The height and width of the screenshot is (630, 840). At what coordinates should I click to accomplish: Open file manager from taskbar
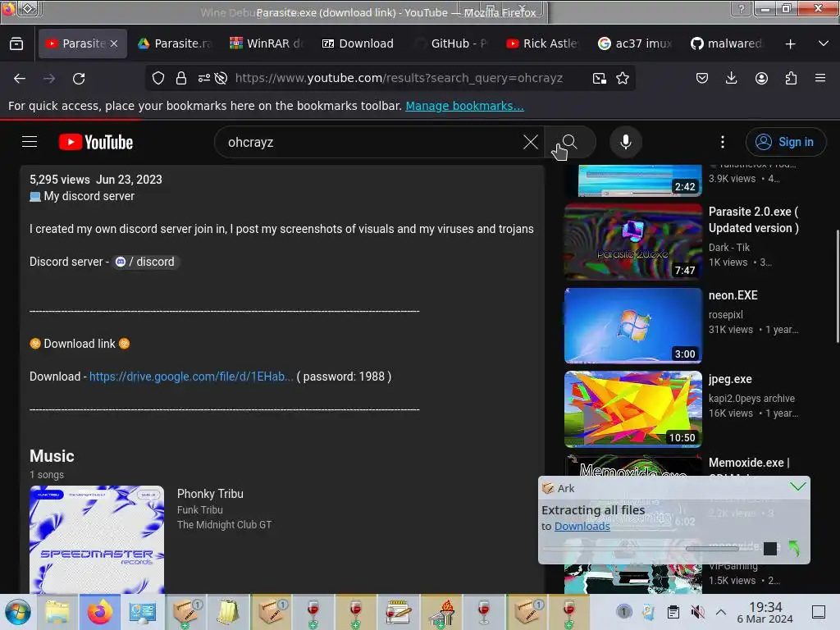pyautogui.click(x=57, y=612)
